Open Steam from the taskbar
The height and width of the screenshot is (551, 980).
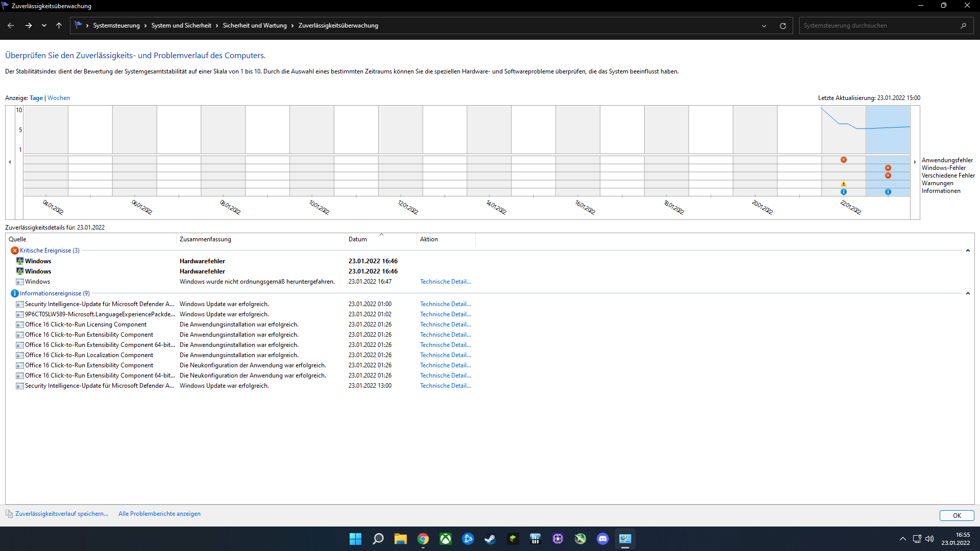point(490,539)
